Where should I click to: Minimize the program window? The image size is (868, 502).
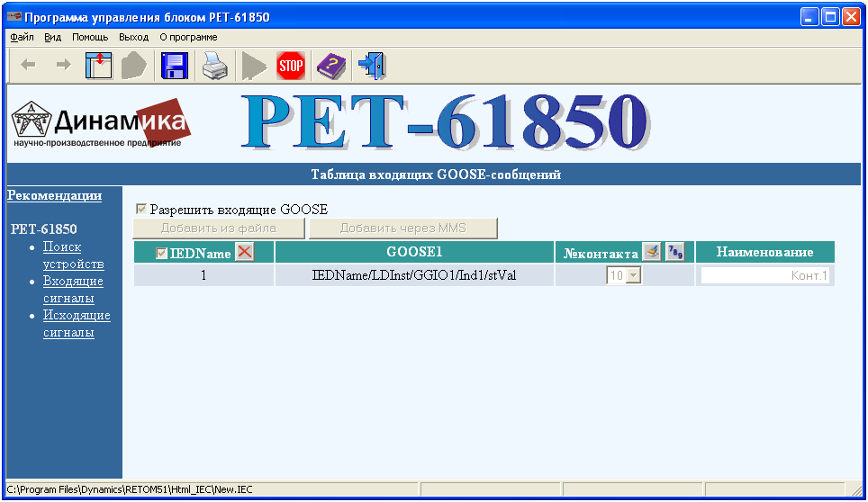coord(809,16)
